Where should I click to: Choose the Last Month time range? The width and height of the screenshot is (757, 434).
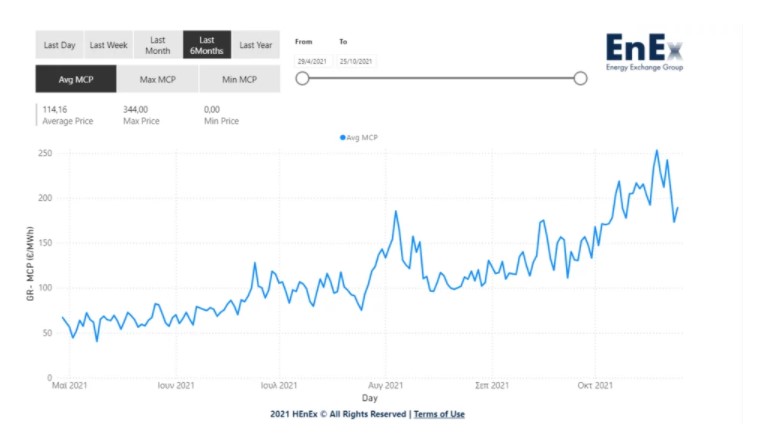pyautogui.click(x=158, y=45)
